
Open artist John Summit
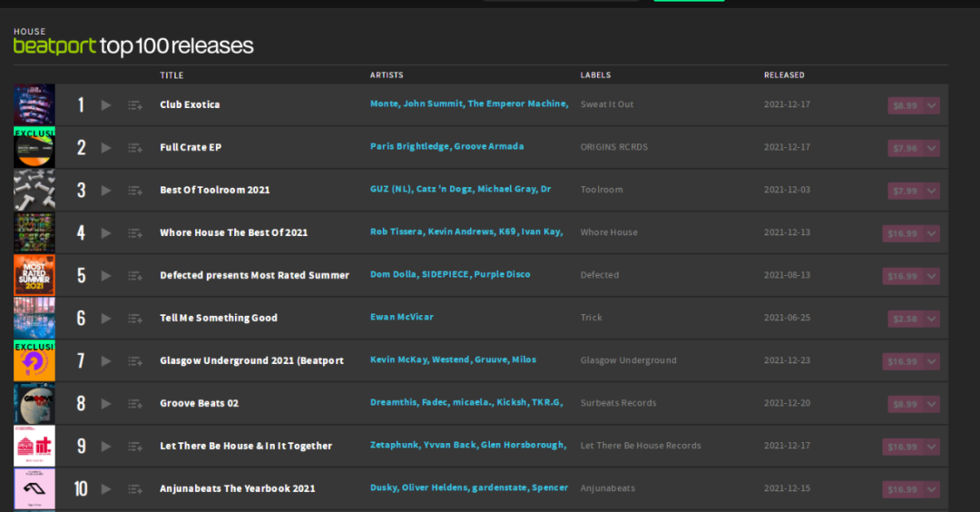point(433,103)
